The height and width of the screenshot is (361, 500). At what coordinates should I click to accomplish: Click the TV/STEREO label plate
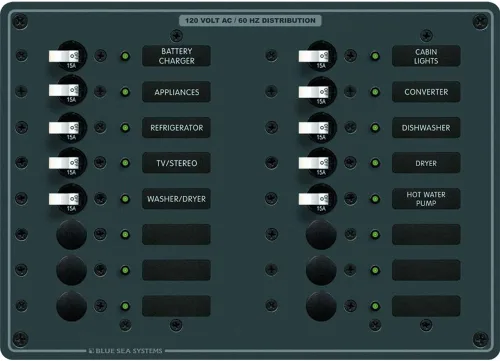176,163
